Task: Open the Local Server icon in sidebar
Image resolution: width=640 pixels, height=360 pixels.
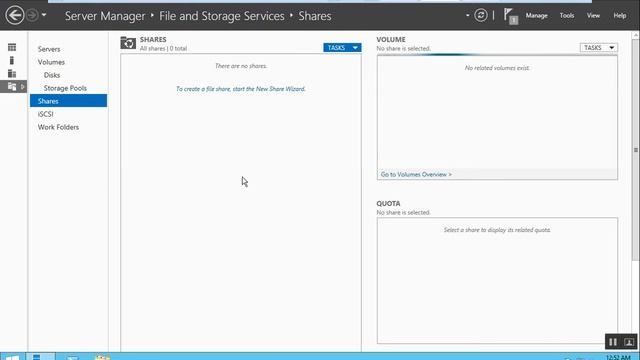Action: (x=12, y=60)
